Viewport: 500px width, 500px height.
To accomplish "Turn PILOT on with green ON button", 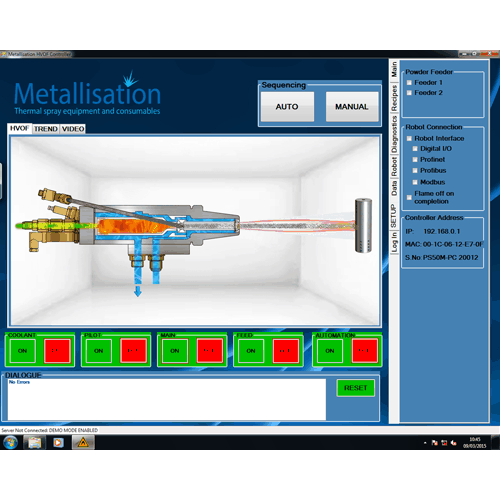I will click(99, 351).
